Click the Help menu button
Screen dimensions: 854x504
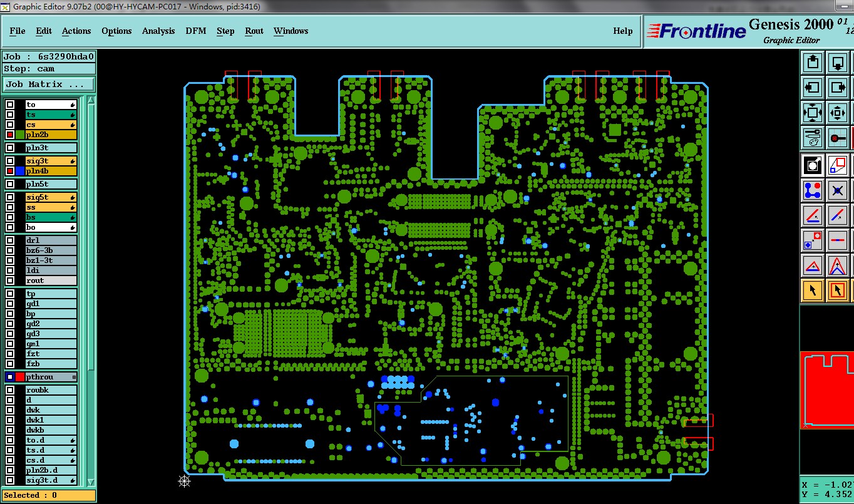[623, 31]
